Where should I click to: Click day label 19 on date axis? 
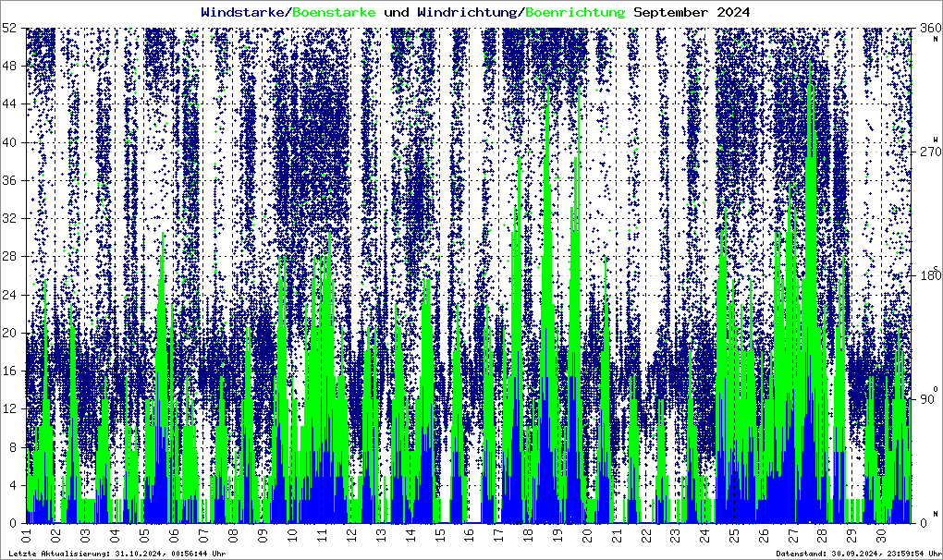click(x=557, y=533)
